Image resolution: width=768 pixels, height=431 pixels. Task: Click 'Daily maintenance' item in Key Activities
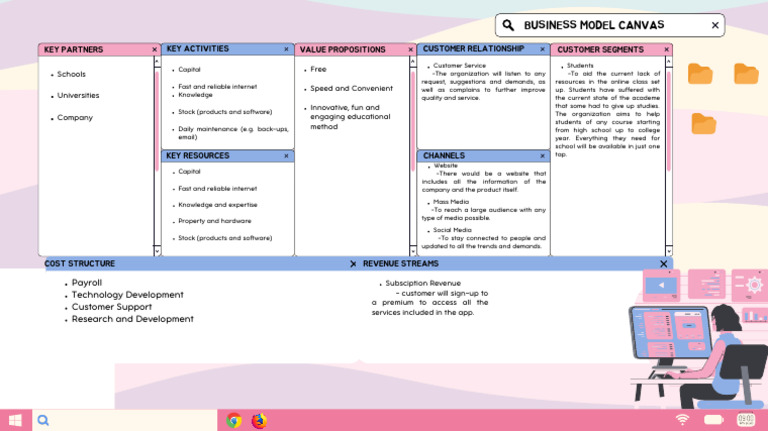233,133
